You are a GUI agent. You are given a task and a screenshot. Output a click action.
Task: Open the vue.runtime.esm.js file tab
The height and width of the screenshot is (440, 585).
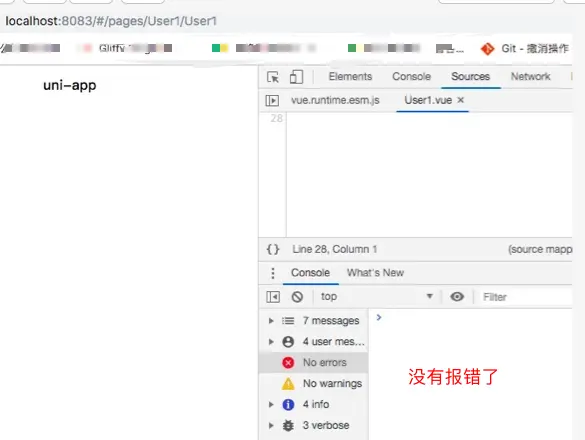[335, 100]
